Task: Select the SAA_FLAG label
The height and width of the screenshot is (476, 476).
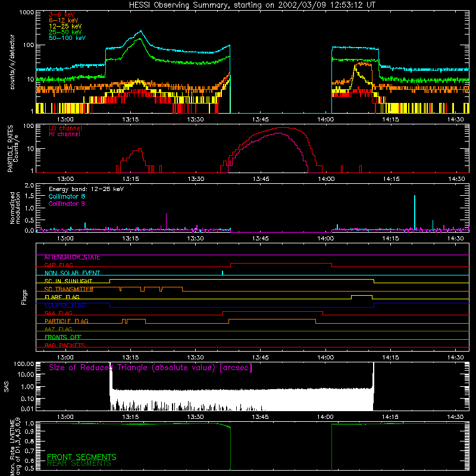Action: click(x=58, y=314)
